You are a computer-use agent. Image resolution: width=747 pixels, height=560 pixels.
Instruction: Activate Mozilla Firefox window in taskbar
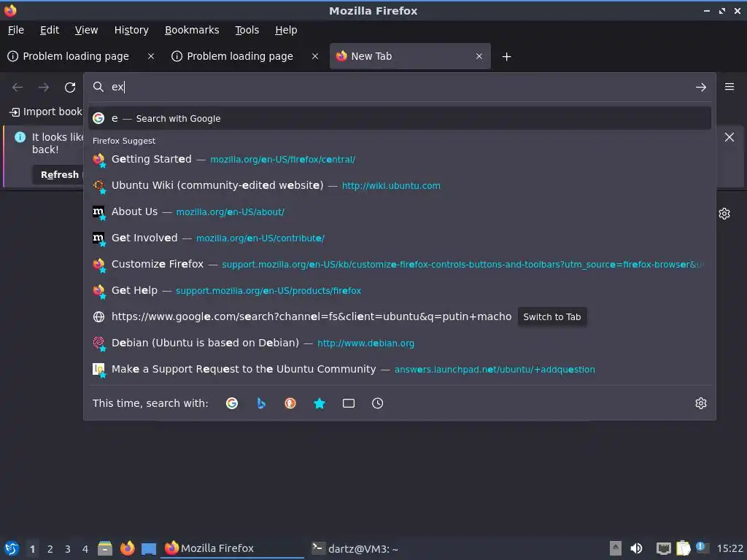pos(233,548)
